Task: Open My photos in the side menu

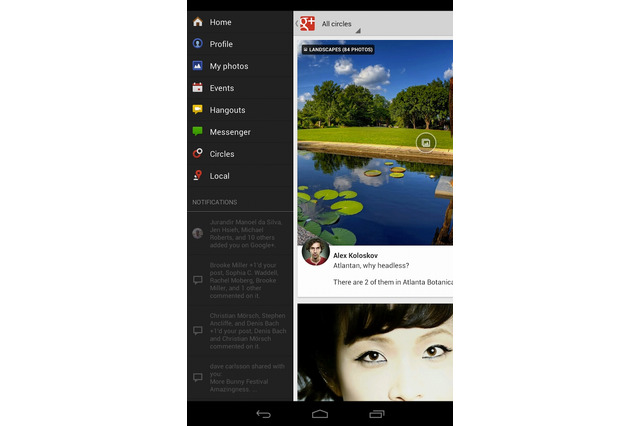Action: [x=240, y=66]
